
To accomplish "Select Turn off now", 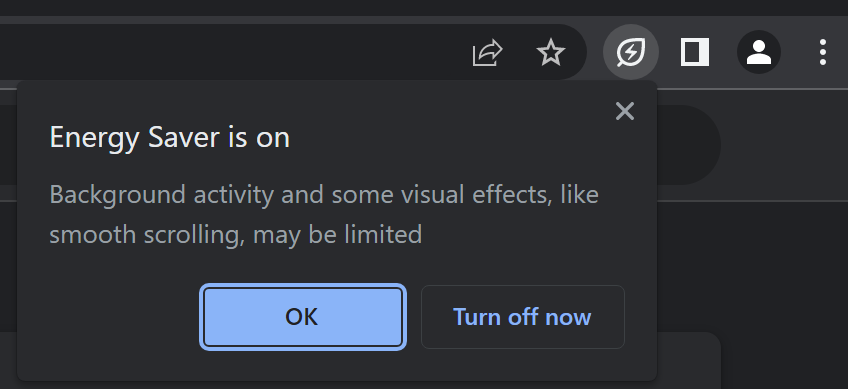I will pos(522,317).
